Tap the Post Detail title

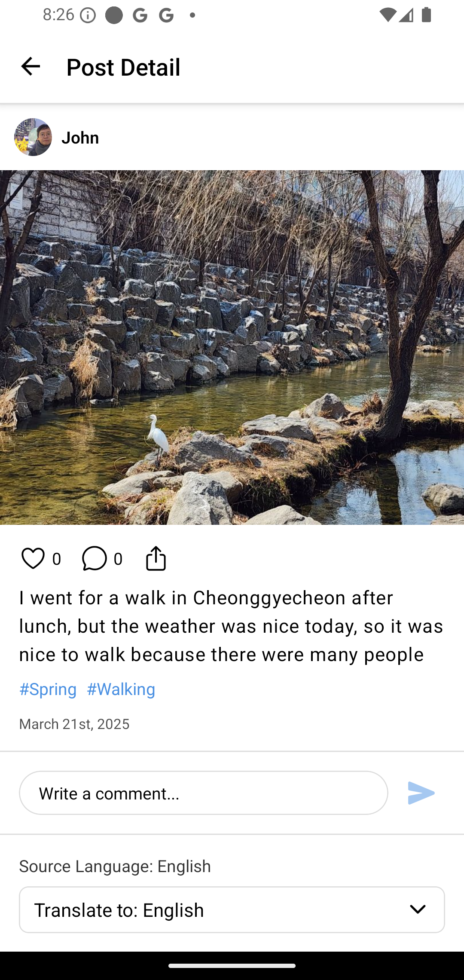click(123, 67)
